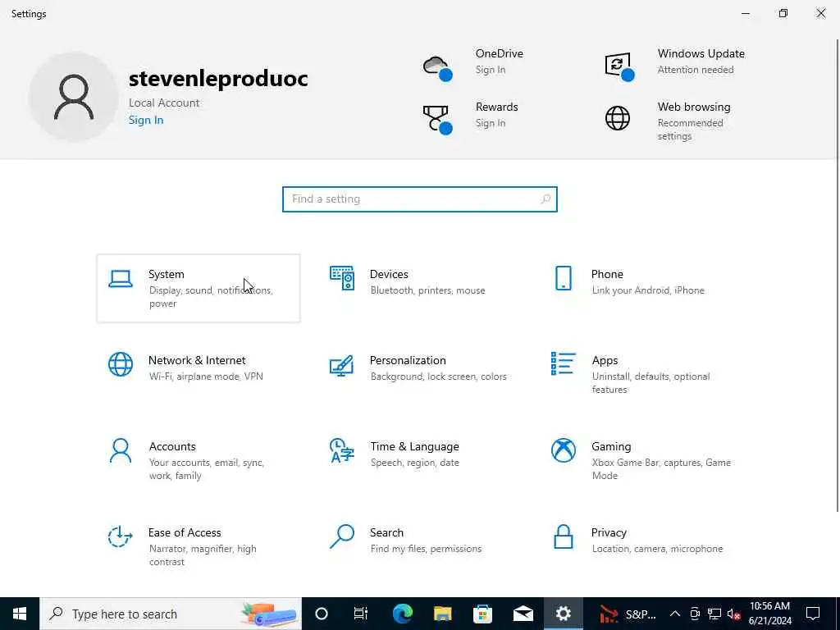Screen dimensions: 840x630
Task: Click the Web browsing globe icon
Action: [618, 118]
